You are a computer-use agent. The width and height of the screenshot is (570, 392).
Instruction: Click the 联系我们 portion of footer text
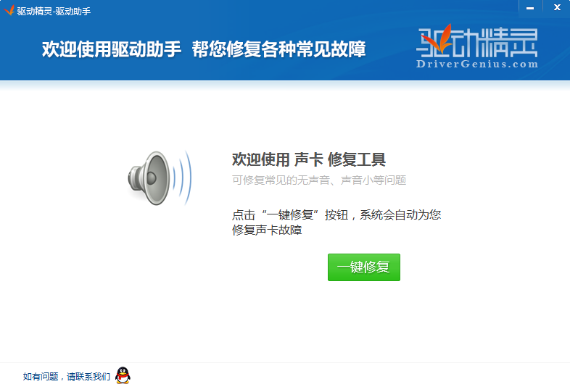coord(96,377)
